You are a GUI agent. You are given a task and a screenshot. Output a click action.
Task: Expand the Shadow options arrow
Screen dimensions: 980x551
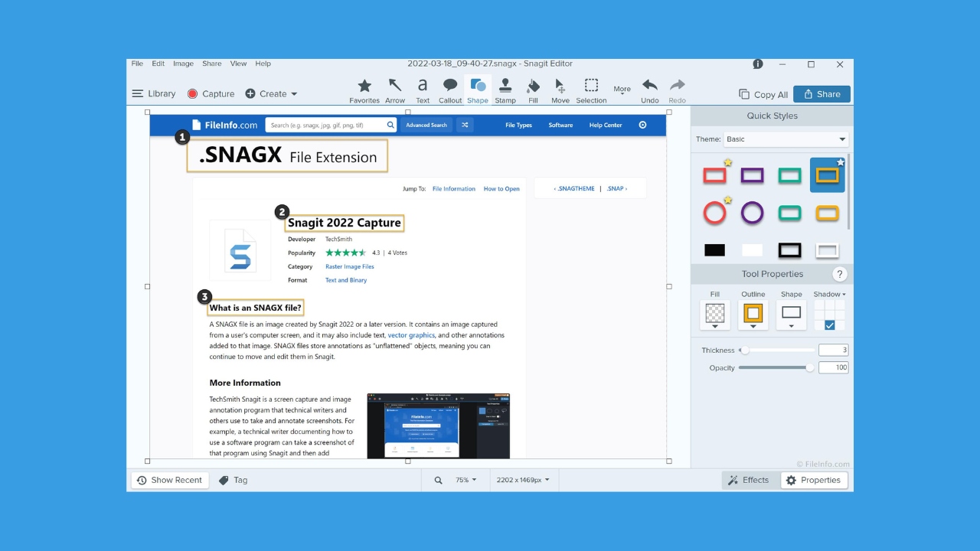(x=844, y=295)
